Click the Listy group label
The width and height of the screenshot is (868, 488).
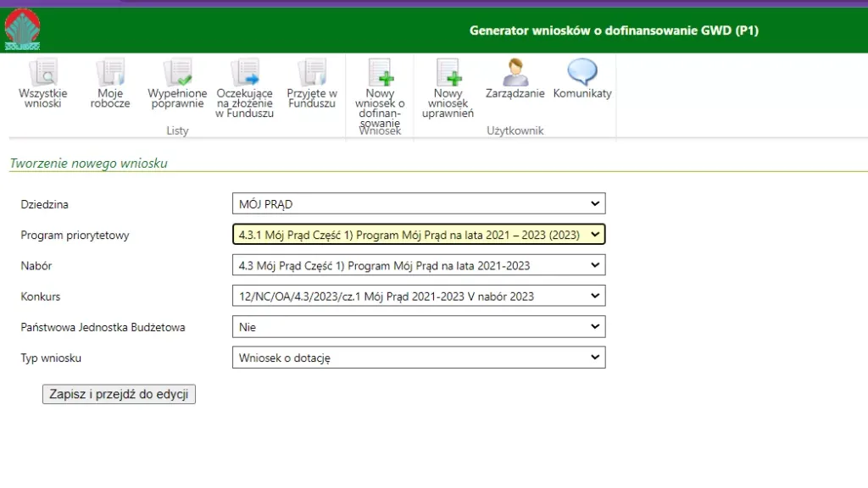(x=177, y=131)
